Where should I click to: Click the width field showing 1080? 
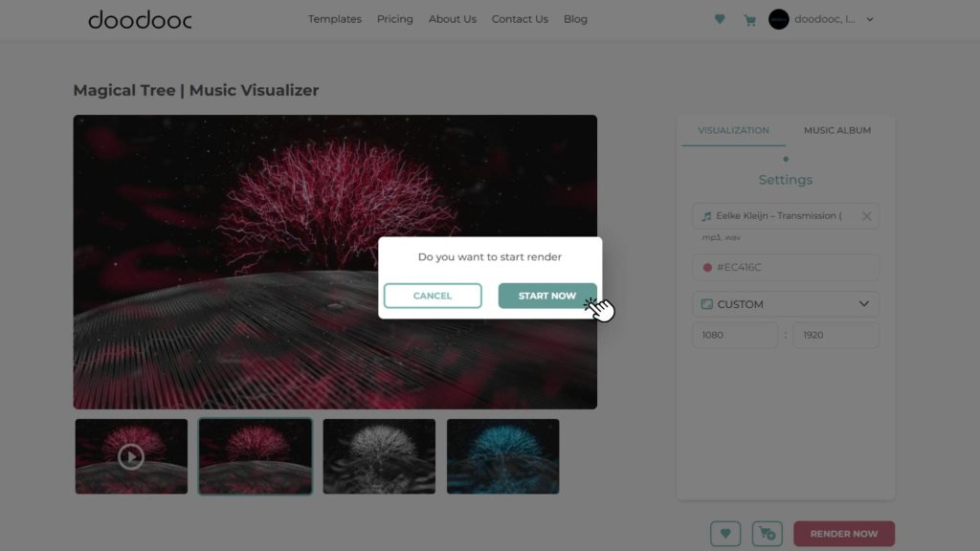[735, 335]
